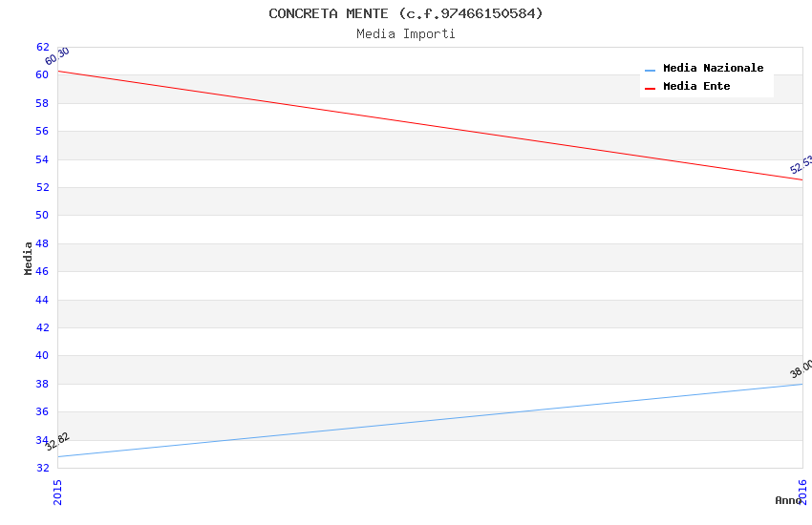Select the 38.00 data point label
Image resolution: width=812 pixels, height=525 pixels.
(x=801, y=369)
